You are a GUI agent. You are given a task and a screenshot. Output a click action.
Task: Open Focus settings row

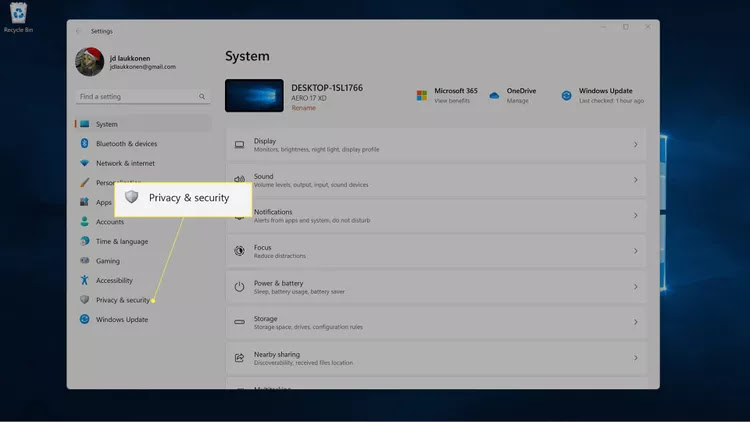click(x=436, y=251)
